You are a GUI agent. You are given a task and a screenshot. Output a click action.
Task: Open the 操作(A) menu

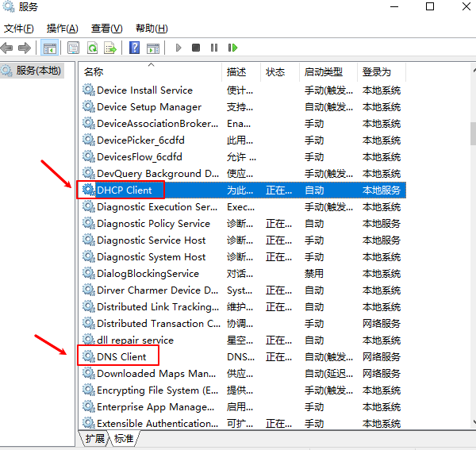pos(62,29)
